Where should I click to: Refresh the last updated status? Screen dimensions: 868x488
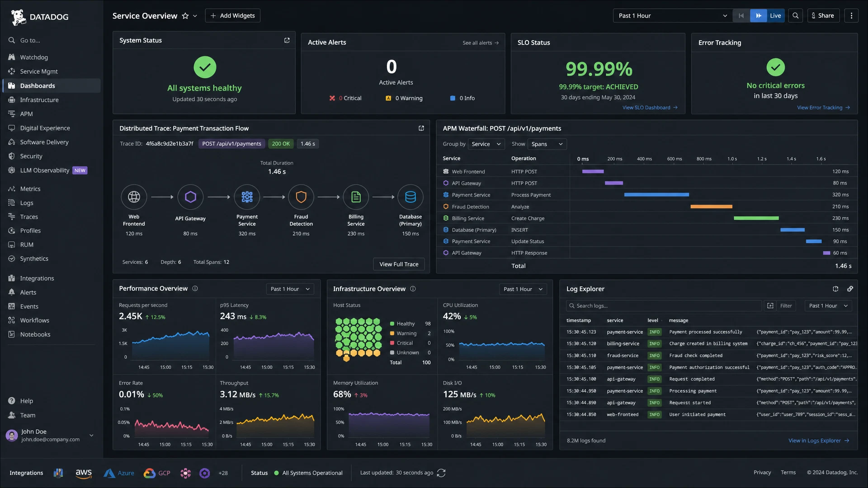(x=441, y=473)
